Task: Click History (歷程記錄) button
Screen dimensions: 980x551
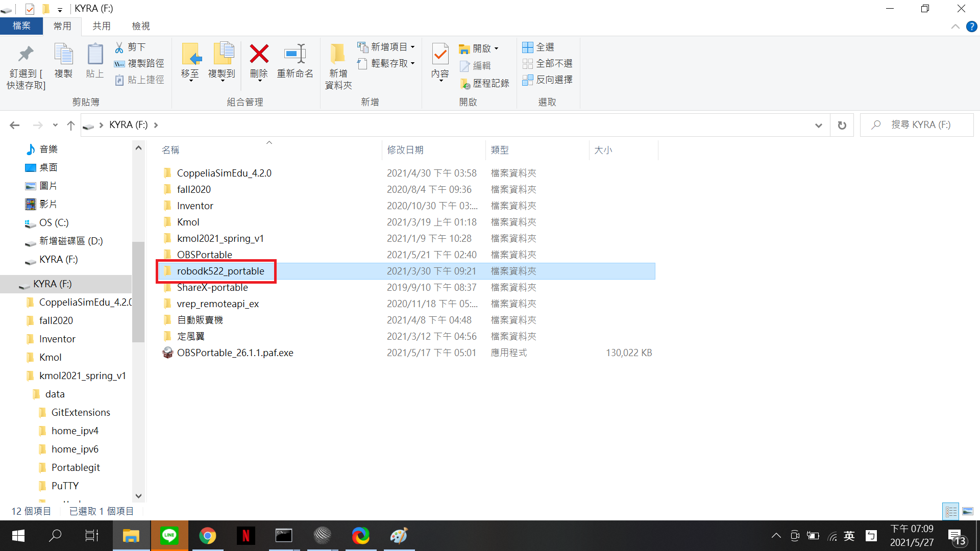Action: click(485, 83)
